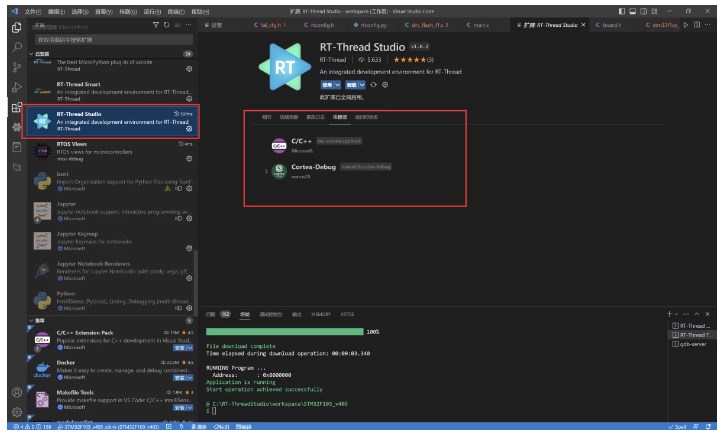Open manage gear for isort extension

coord(189,189)
